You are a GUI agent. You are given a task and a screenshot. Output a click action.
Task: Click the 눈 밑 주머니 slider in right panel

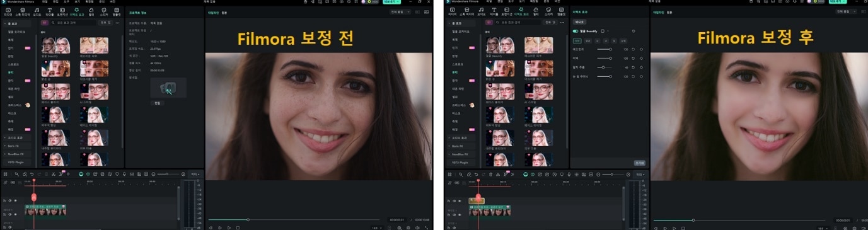pyautogui.click(x=605, y=76)
